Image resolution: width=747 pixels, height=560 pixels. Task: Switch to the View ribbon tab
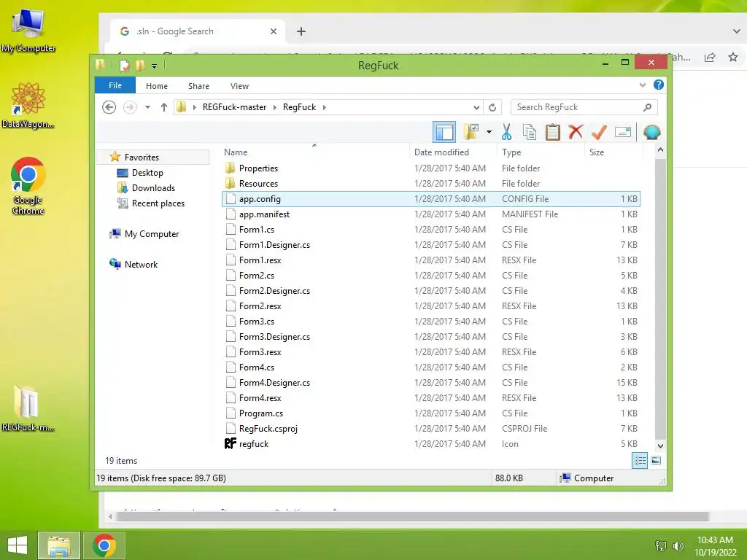coord(239,86)
